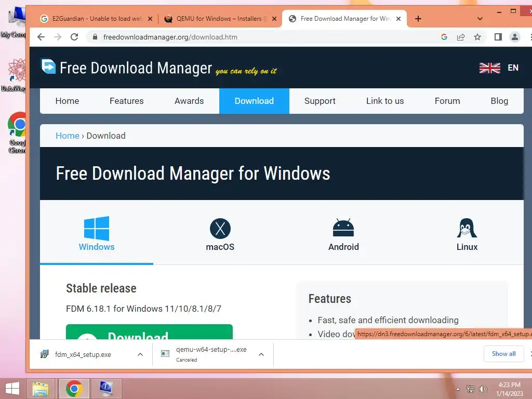
Task: Click the browser forward arrow
Action: (x=58, y=37)
